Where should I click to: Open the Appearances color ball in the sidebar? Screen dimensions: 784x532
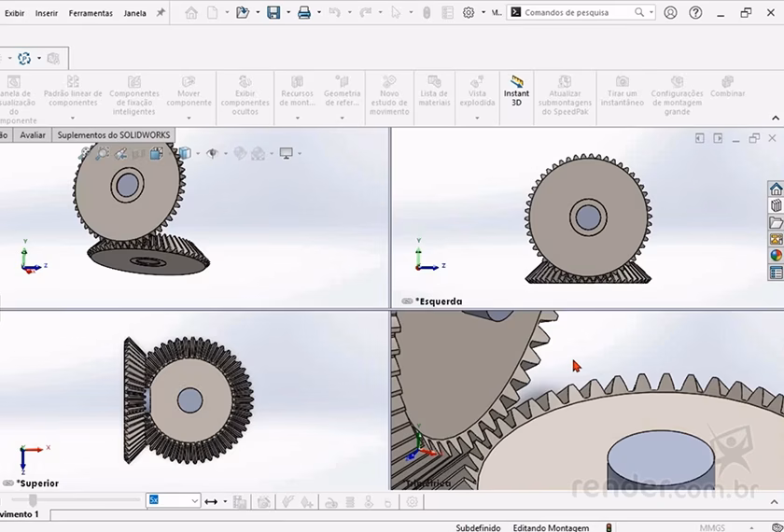click(776, 256)
